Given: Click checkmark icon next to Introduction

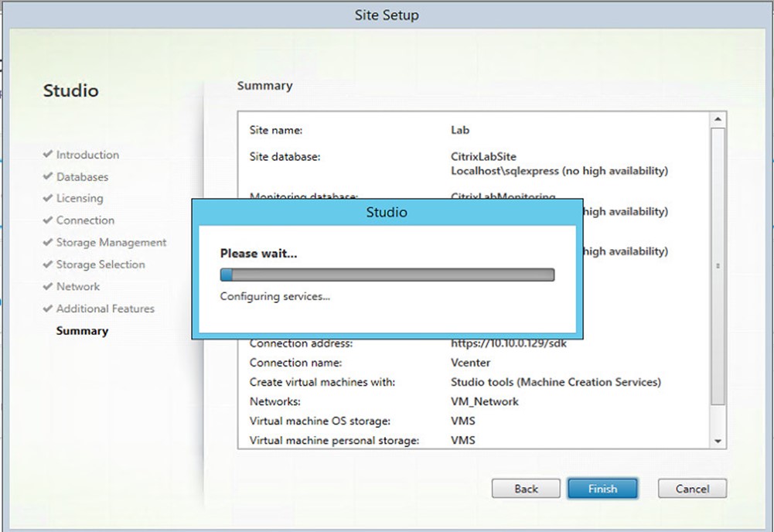Looking at the screenshot, I should coord(48,154).
